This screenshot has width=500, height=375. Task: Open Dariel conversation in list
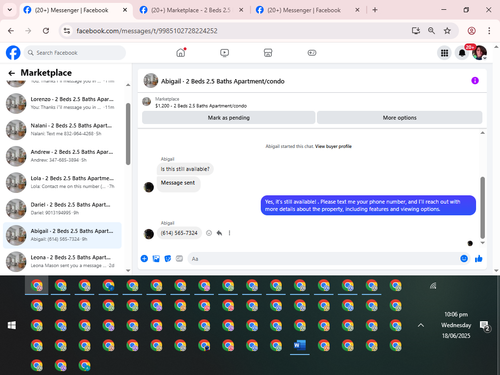point(62,209)
